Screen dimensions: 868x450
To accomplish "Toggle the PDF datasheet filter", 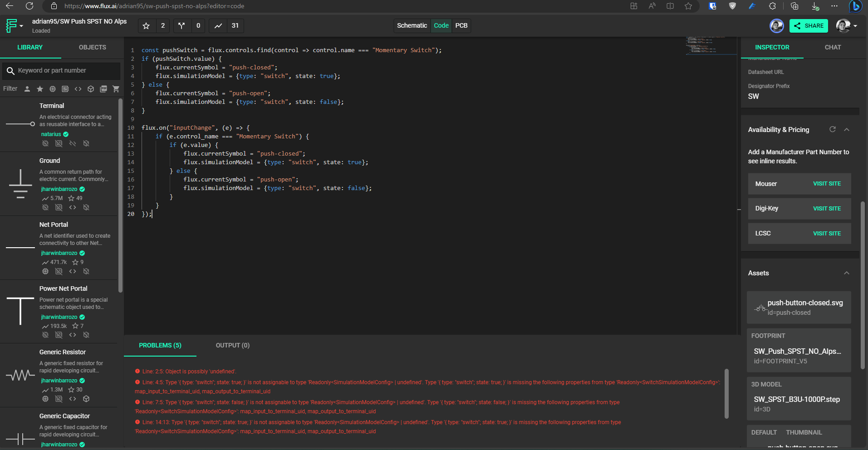I will pos(103,89).
